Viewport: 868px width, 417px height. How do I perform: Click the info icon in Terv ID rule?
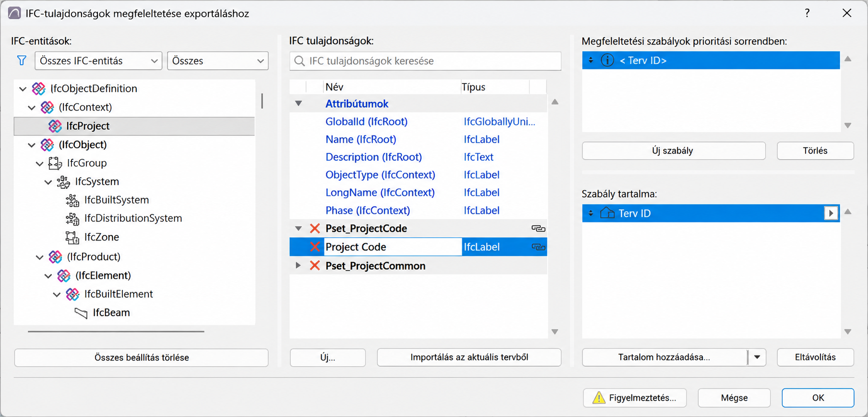[607, 60]
